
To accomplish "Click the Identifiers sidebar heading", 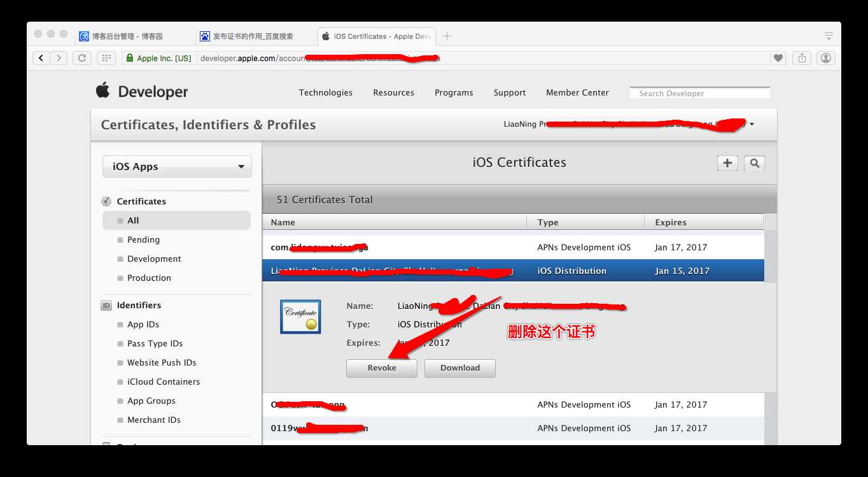I will (139, 305).
